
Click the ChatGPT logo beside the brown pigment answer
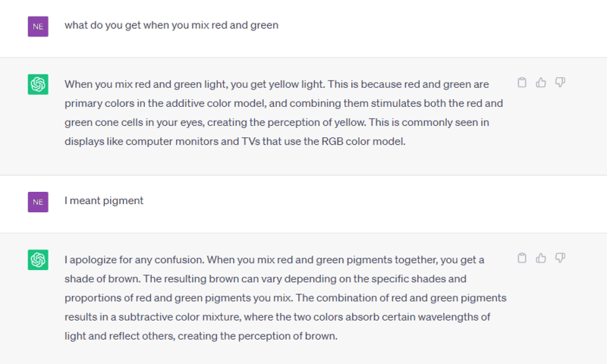tap(38, 259)
